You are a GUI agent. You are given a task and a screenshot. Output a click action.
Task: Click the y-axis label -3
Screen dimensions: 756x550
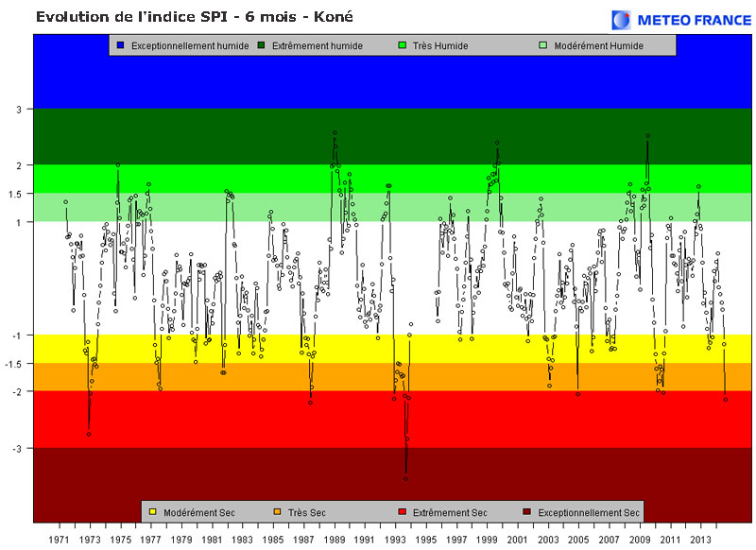pos(17,449)
